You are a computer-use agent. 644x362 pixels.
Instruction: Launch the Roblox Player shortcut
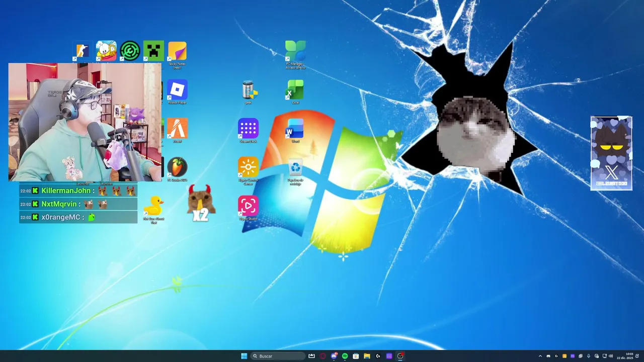click(177, 92)
